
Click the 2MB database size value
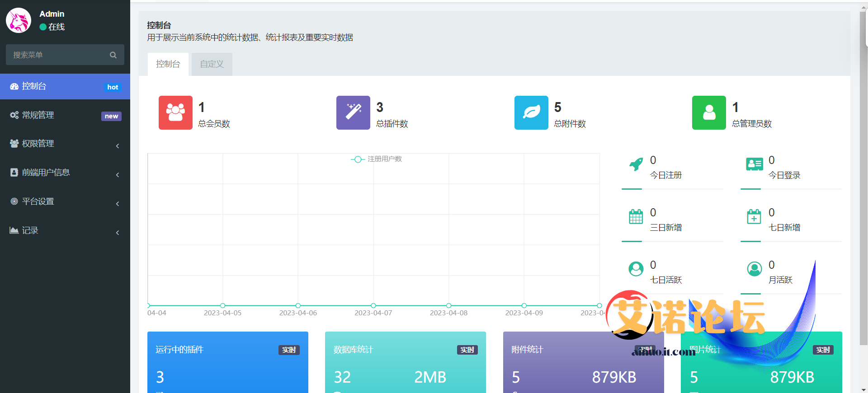(x=430, y=377)
